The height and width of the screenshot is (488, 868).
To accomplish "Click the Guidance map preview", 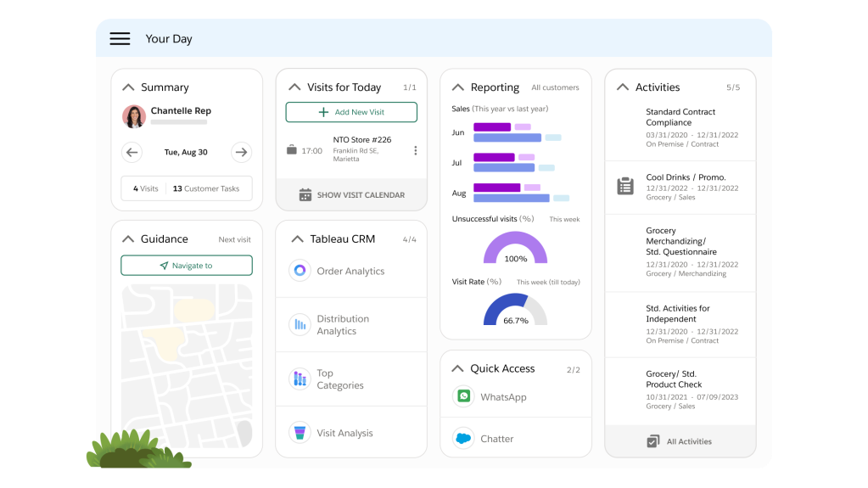I will pos(187,366).
